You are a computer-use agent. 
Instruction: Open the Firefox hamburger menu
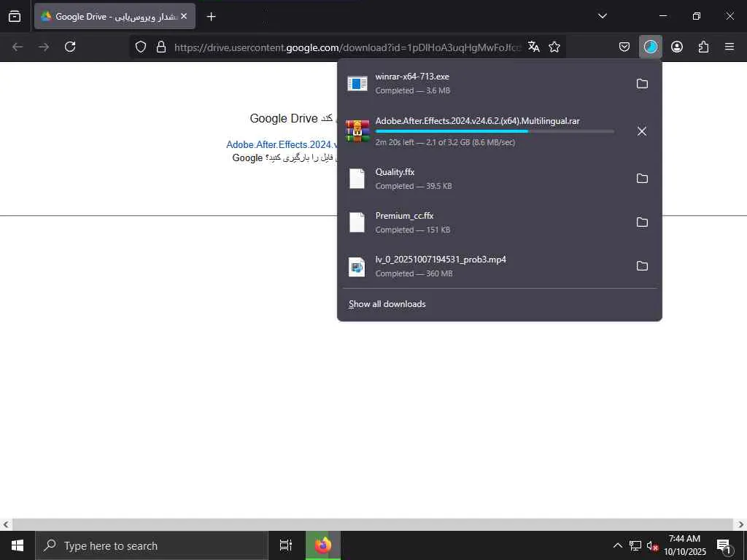click(729, 47)
